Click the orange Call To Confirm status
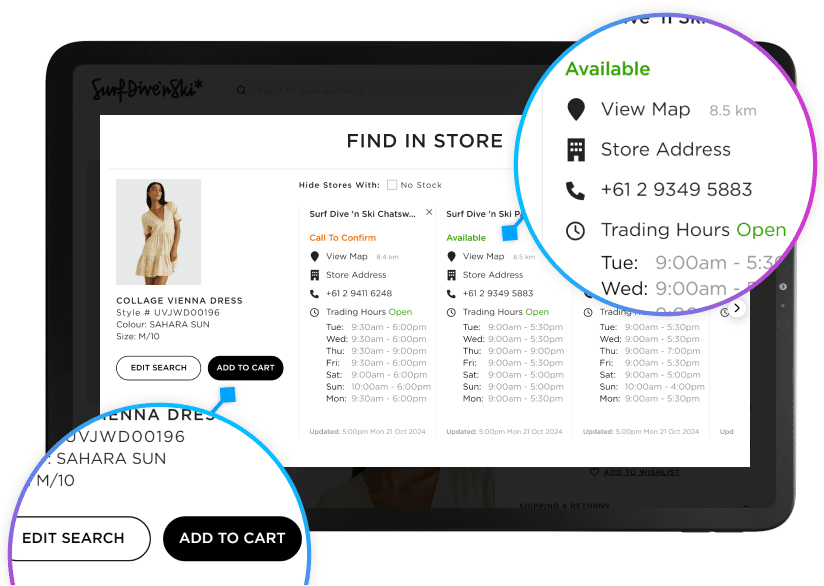Screen dimensions: 824x586 (x=343, y=238)
